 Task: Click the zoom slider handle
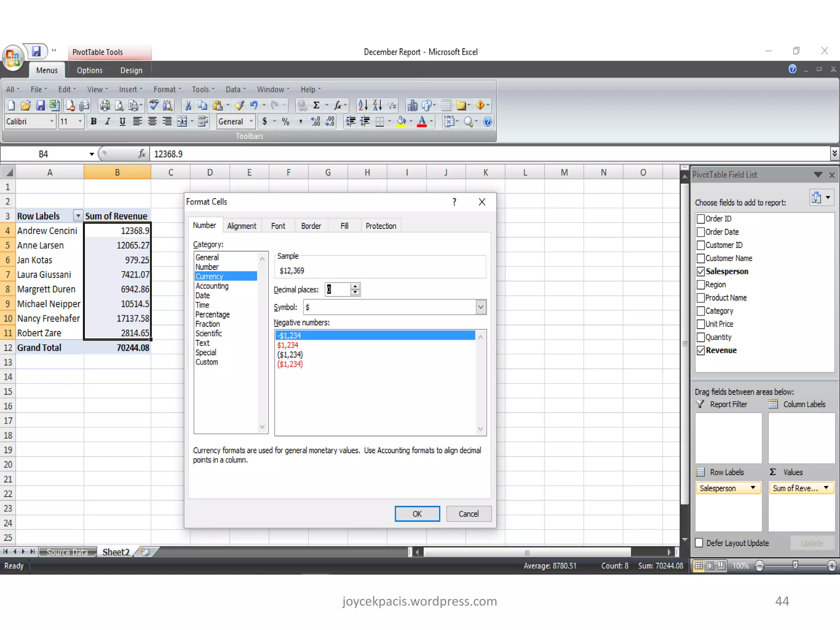795,566
